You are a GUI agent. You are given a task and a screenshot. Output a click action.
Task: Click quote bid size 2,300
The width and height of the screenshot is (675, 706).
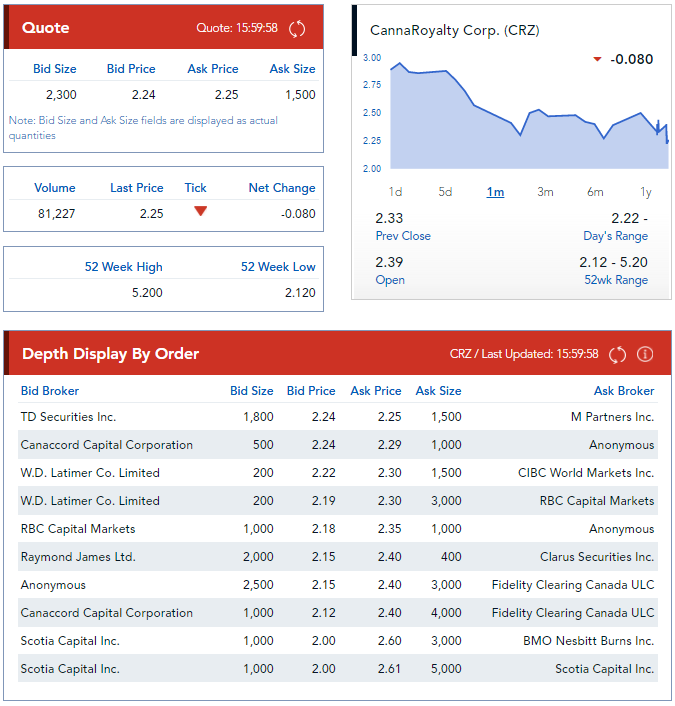click(61, 95)
